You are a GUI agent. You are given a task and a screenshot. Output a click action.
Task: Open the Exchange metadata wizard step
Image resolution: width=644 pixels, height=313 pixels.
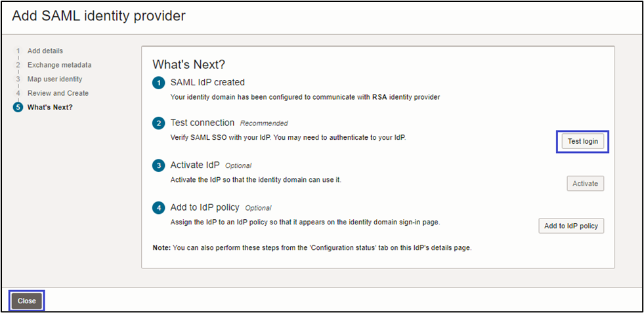59,65
